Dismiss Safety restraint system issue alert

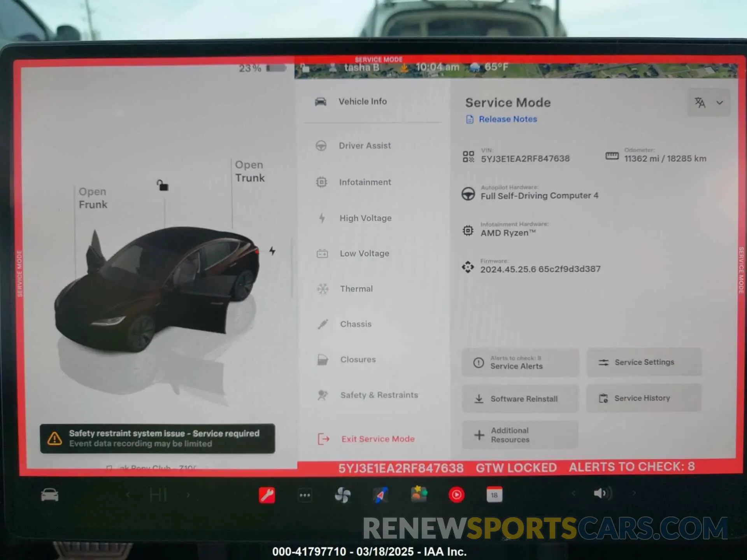tap(158, 439)
